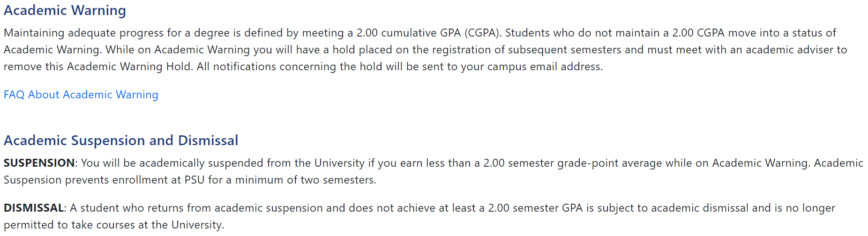This screenshot has width=868, height=236.
Task: Click the Academic Suspension and Dismissal heading
Action: click(121, 140)
